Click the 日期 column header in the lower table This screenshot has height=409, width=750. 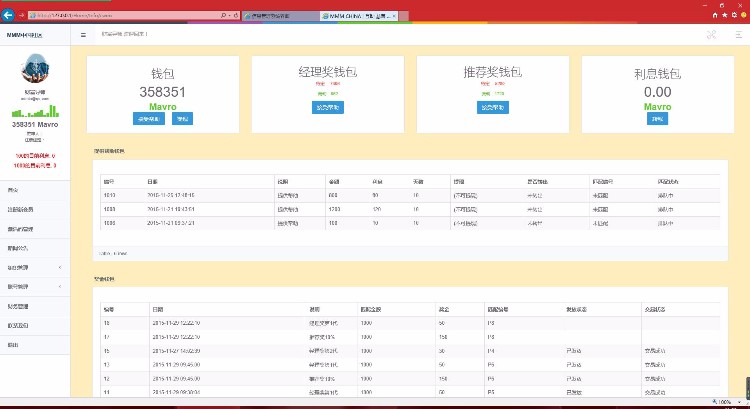point(158,310)
